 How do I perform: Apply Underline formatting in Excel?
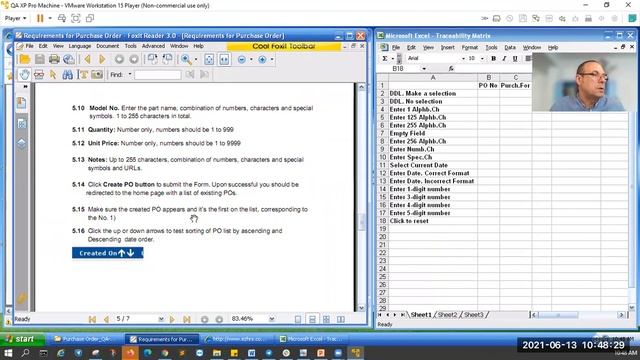point(515,58)
